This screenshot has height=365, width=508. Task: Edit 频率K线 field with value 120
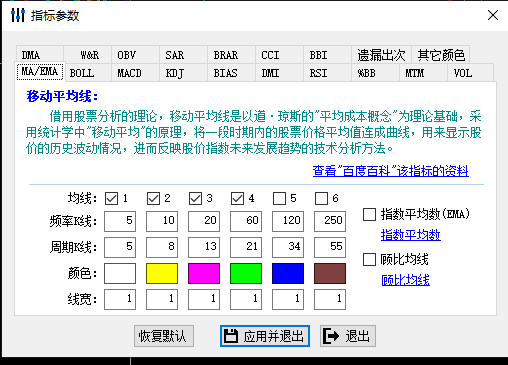tap(288, 221)
